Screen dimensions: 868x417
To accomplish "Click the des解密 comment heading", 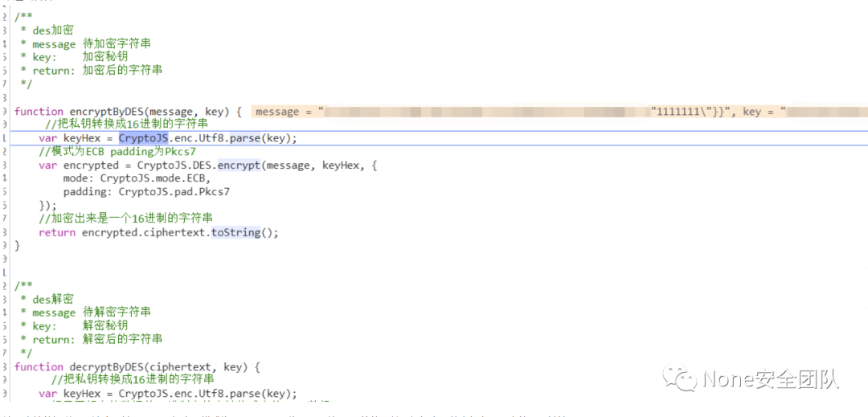I will (53, 300).
